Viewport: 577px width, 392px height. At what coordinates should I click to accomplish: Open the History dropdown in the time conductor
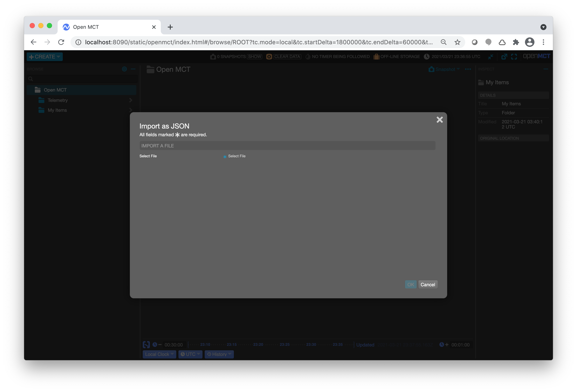[x=219, y=354]
